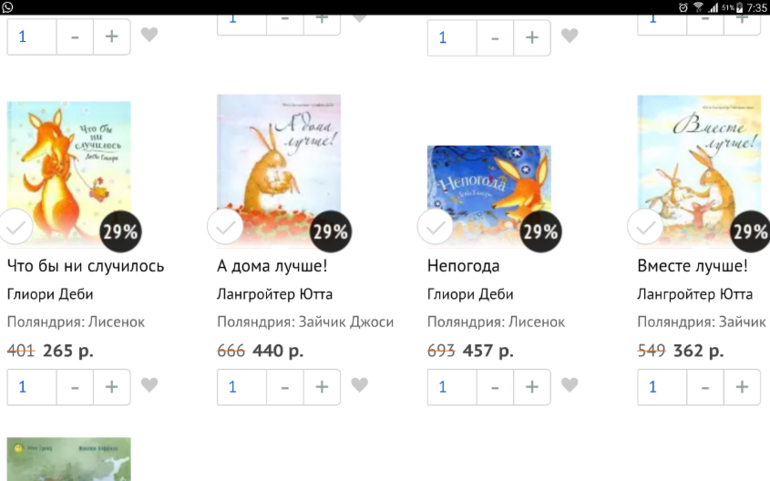Increase quantity for 'Непогода' book
Viewport: 770px width, 481px height.
click(532, 387)
